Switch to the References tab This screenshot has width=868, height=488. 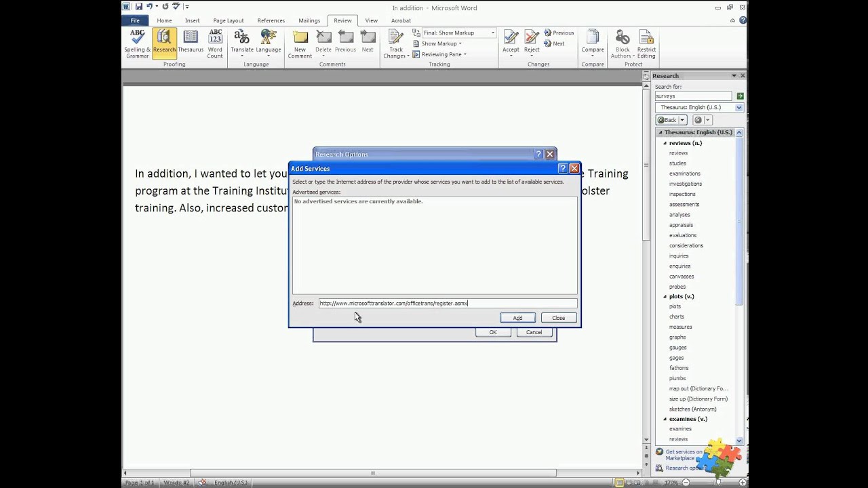click(x=271, y=20)
